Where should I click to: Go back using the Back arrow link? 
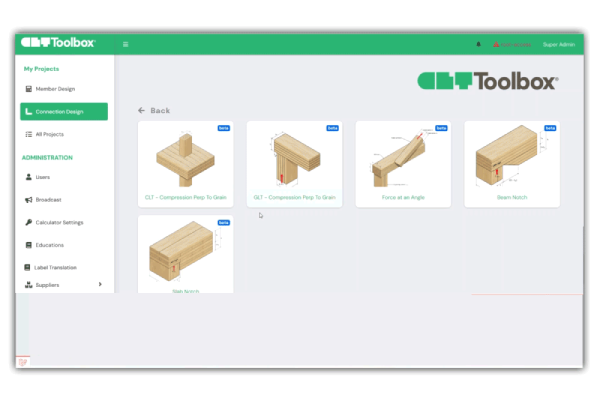pos(154,111)
